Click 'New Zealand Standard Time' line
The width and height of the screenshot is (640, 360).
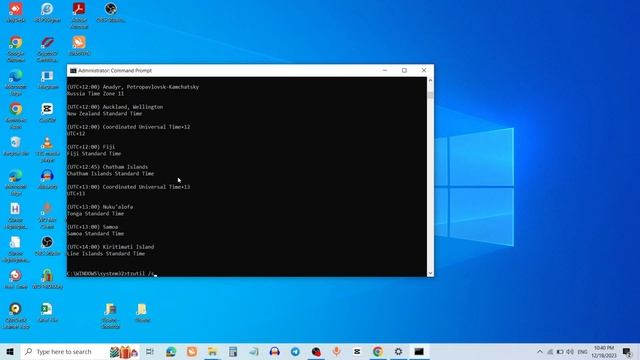pyautogui.click(x=104, y=113)
